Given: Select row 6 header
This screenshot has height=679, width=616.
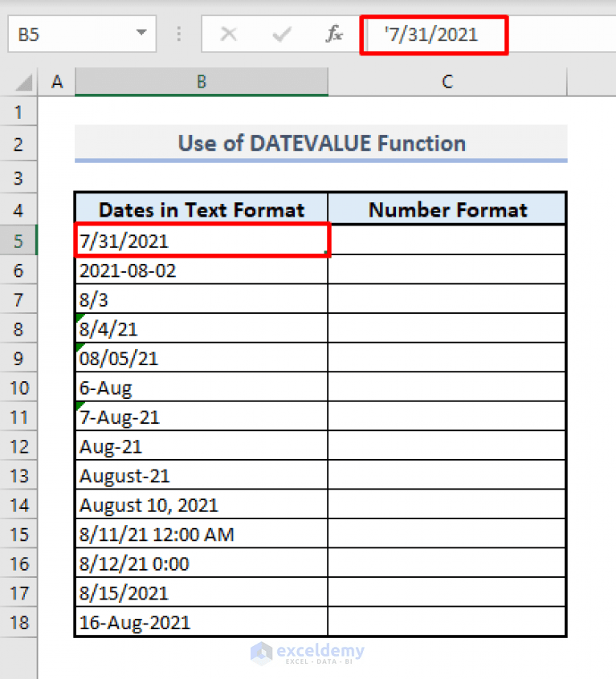Looking at the screenshot, I should [x=18, y=270].
